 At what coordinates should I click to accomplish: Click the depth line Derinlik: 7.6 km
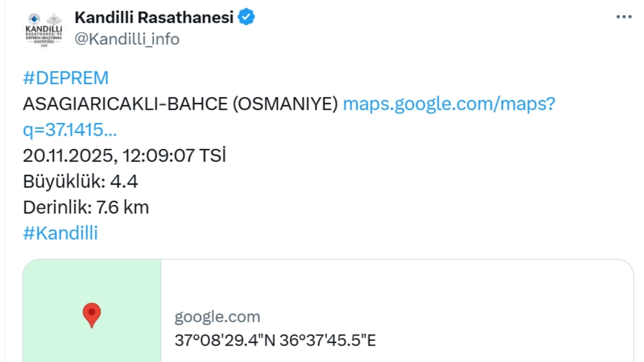tap(86, 207)
